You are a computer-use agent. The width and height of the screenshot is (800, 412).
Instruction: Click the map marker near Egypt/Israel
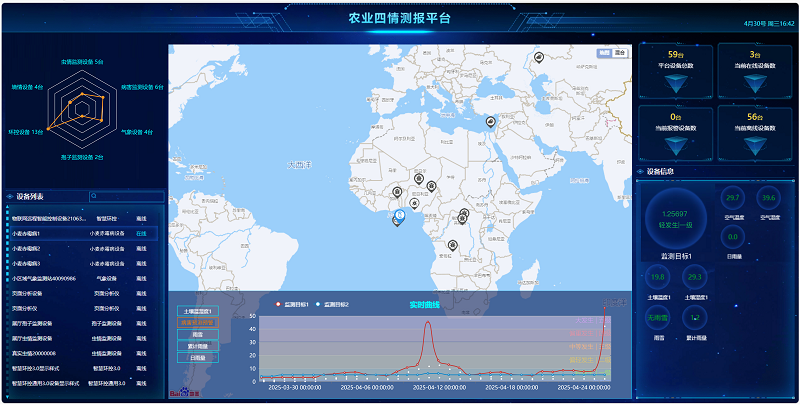[489, 123]
